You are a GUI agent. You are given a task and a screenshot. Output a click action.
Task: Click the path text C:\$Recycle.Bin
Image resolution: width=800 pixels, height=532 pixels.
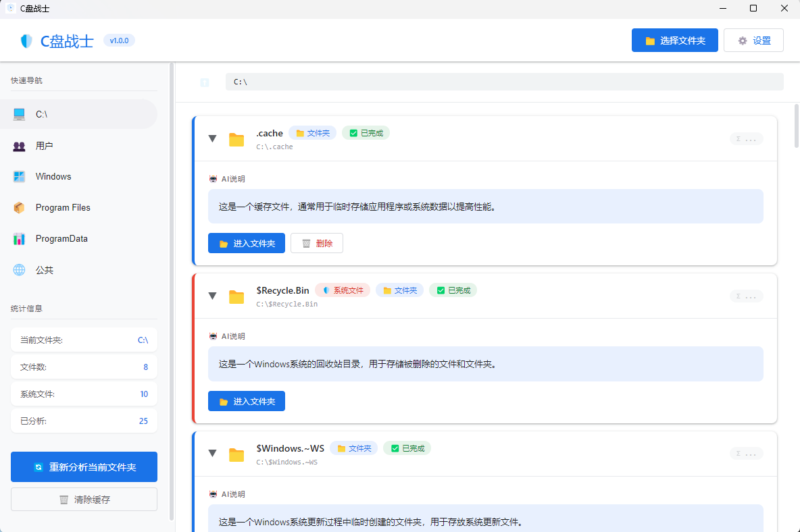tap(286, 304)
